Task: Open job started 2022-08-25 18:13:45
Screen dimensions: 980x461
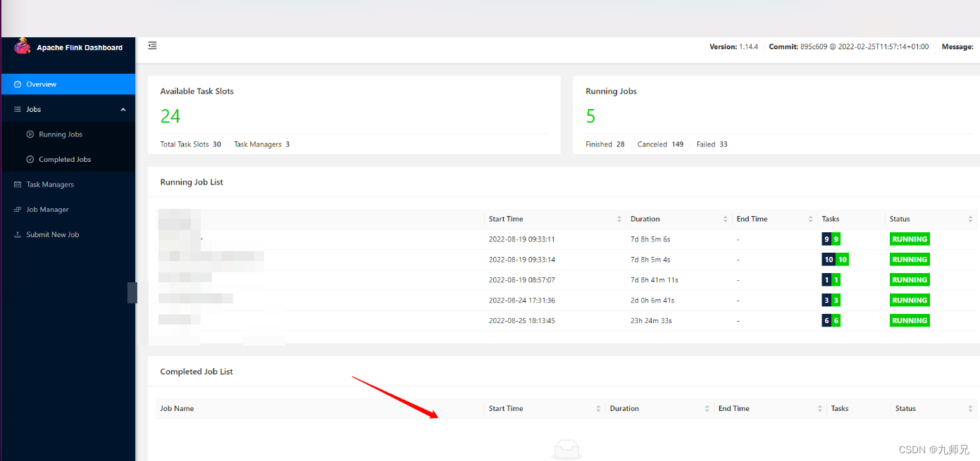Action: click(522, 321)
